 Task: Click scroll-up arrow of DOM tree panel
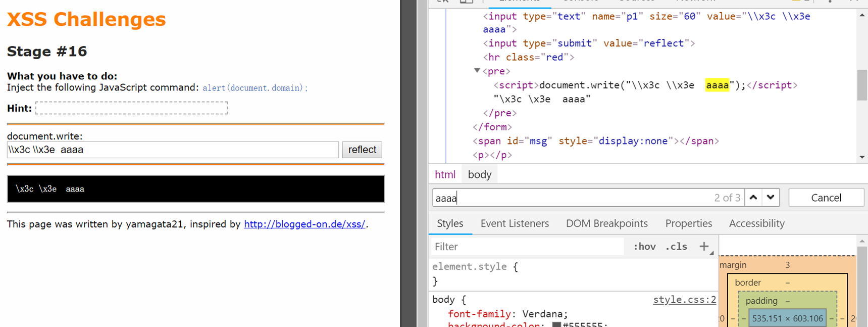point(862,15)
